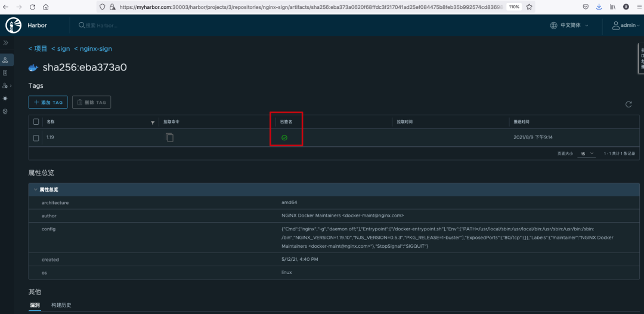Copy pull command for tag 1.19

169,137
